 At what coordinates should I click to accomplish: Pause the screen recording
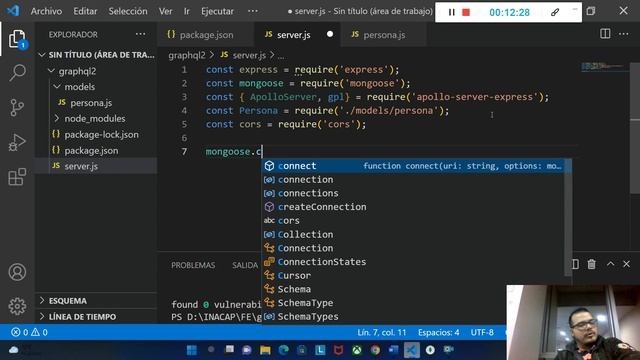coord(451,12)
